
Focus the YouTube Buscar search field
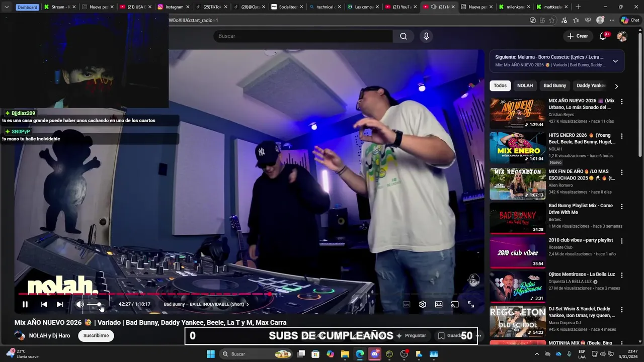click(303, 36)
